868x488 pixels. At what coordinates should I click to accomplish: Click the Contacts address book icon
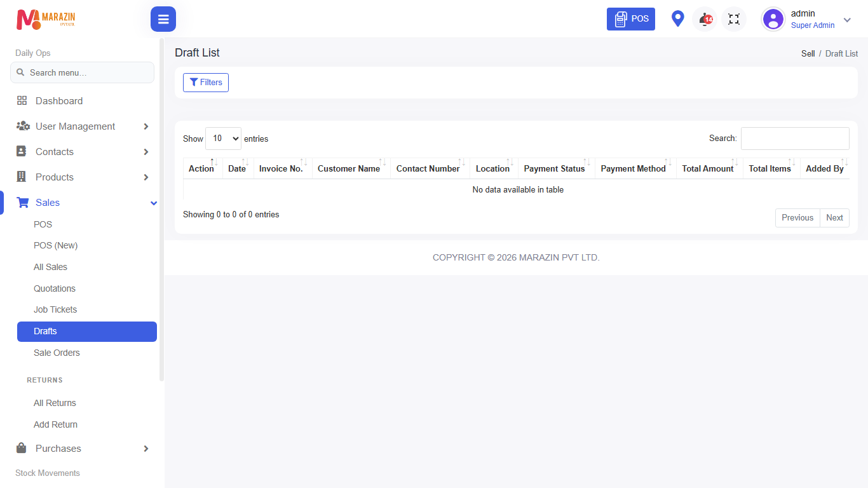[22, 152]
